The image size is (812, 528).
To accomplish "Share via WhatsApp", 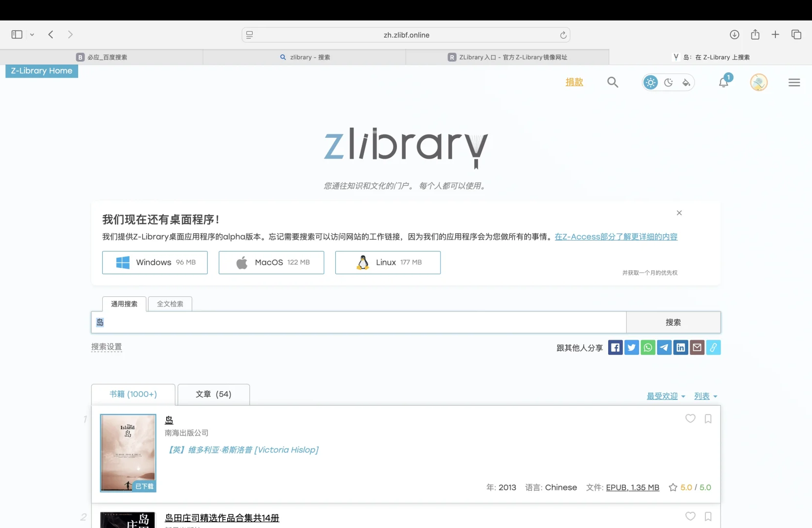I will tap(648, 348).
